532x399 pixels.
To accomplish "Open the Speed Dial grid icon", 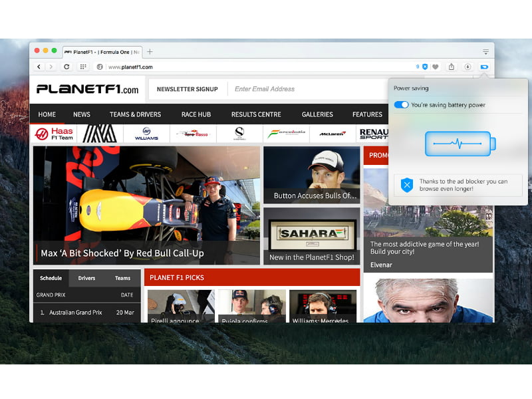I will point(83,66).
